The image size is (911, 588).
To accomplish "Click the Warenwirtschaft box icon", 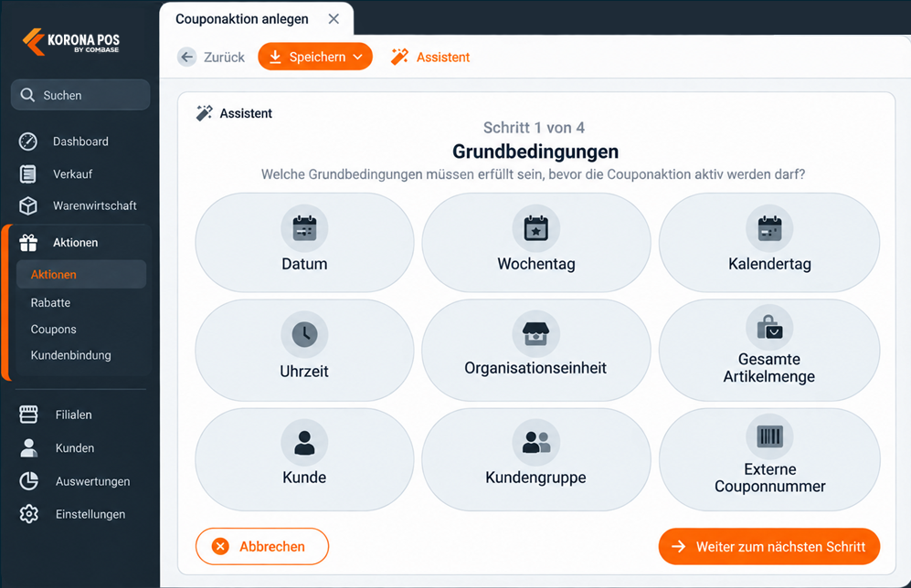I will tap(28, 206).
